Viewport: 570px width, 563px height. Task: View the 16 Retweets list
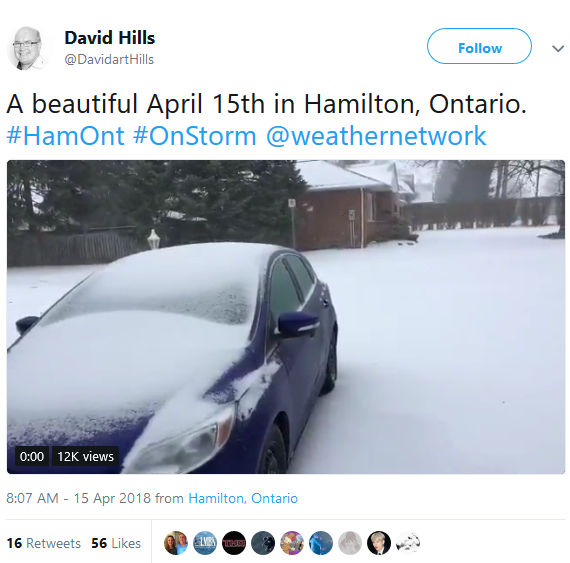click(x=44, y=543)
